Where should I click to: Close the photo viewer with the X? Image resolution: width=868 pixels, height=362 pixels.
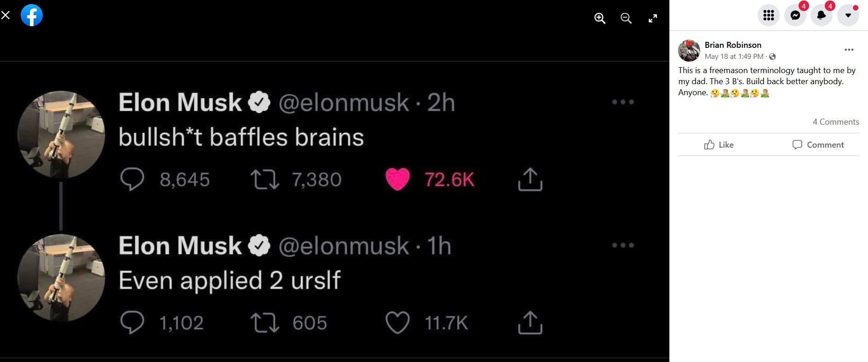(6, 15)
